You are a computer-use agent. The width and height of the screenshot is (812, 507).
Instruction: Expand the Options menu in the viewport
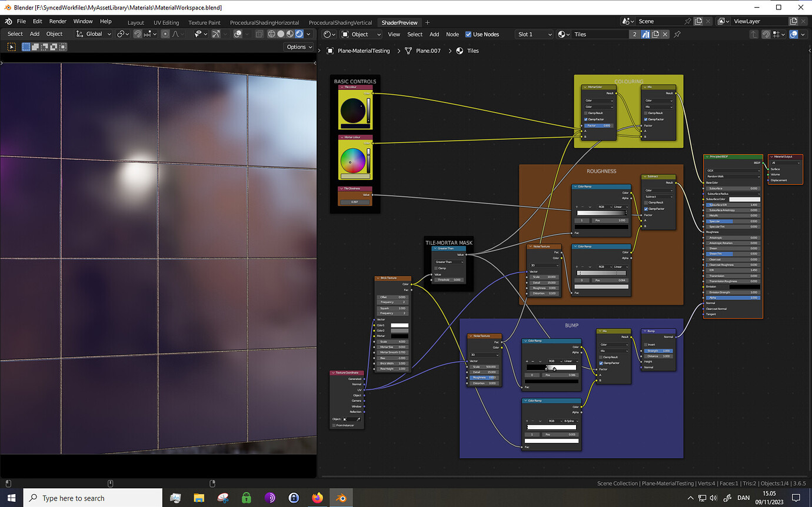[298, 46]
